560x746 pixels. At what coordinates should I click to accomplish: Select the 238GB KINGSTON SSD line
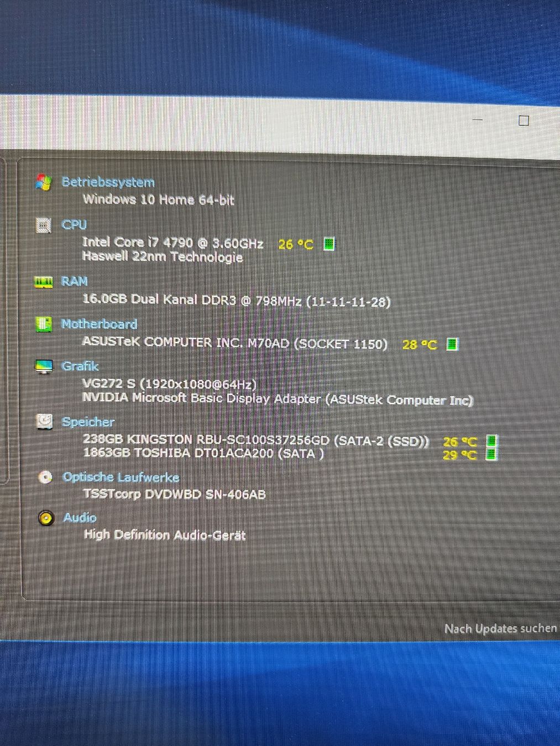(x=256, y=440)
